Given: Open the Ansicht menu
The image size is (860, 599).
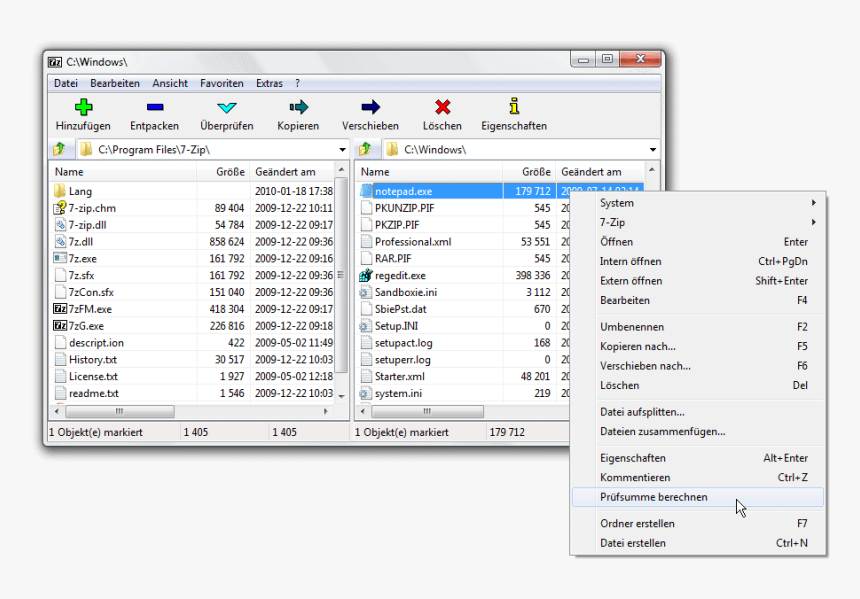Looking at the screenshot, I should [170, 83].
